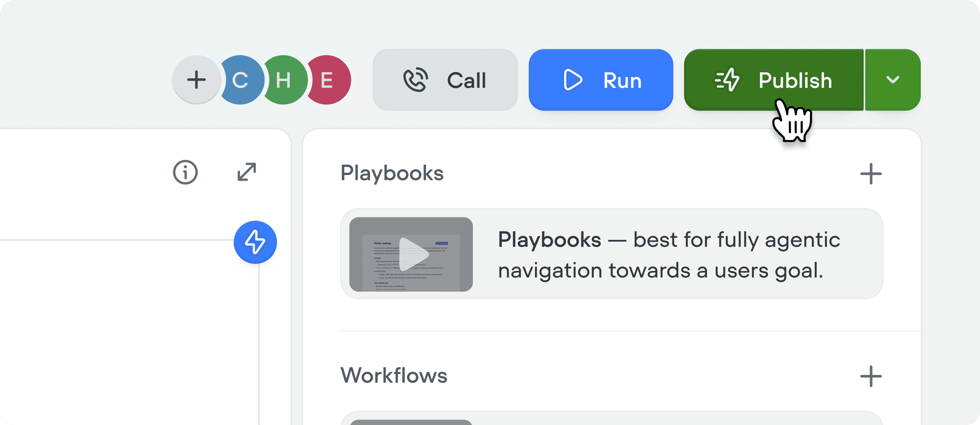This screenshot has height=425, width=980.
Task: Click the blue lightning bolt button
Action: pyautogui.click(x=255, y=242)
